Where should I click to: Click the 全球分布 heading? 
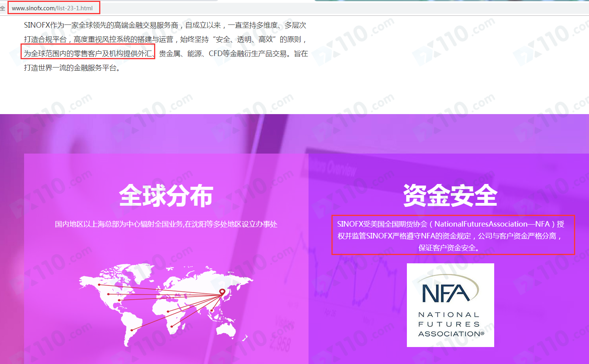(x=166, y=195)
